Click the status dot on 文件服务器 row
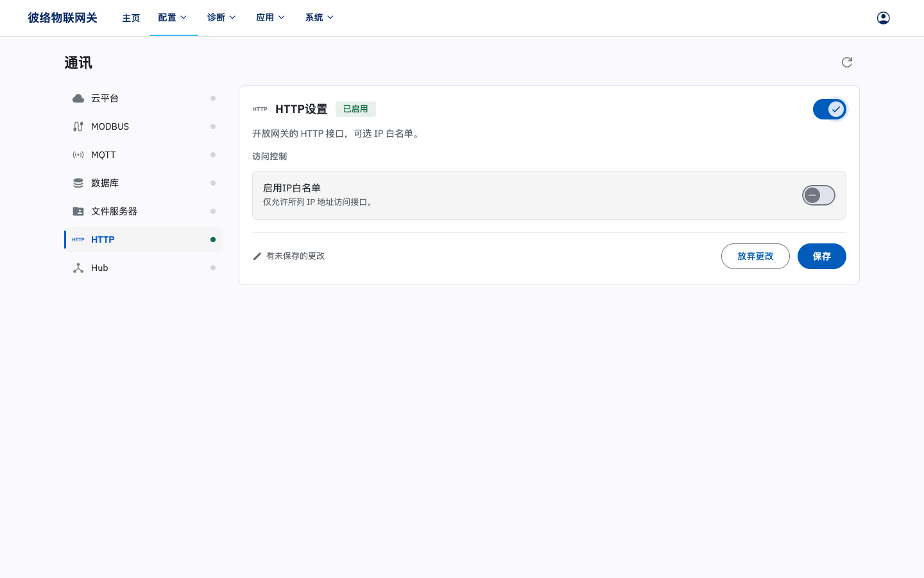924x578 pixels. point(213,211)
